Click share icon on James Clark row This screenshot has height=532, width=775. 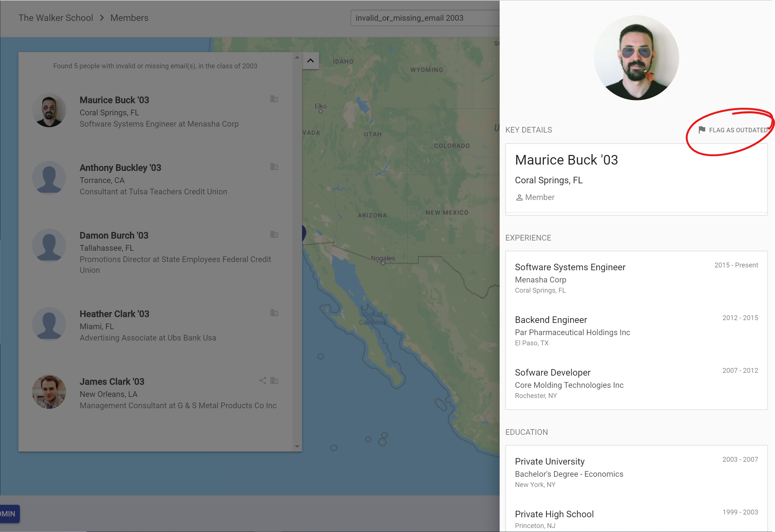pyautogui.click(x=263, y=380)
